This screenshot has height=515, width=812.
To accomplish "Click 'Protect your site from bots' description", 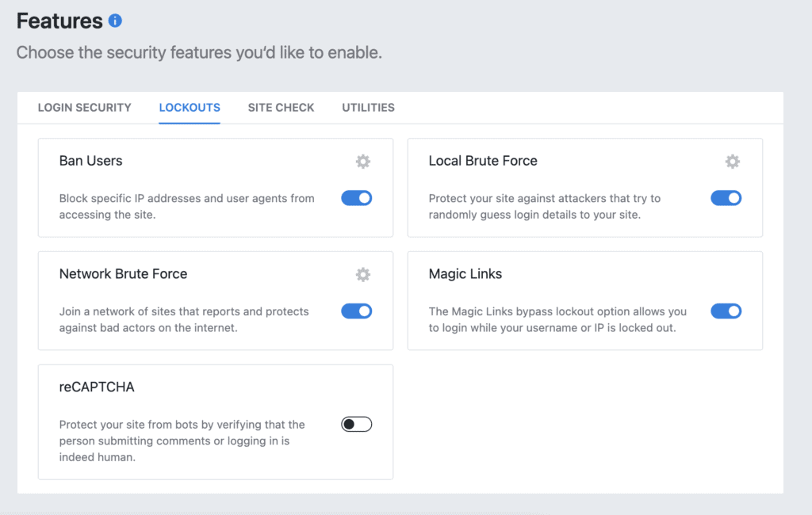I will 182,441.
